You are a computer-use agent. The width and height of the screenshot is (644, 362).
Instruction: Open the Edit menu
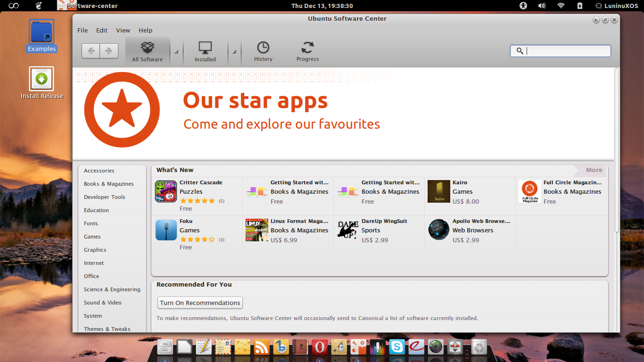click(102, 30)
